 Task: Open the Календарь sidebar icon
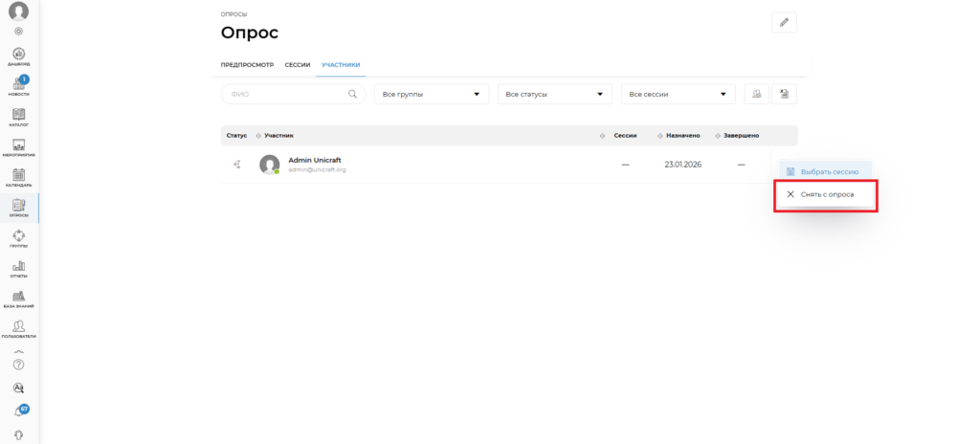coord(19,176)
